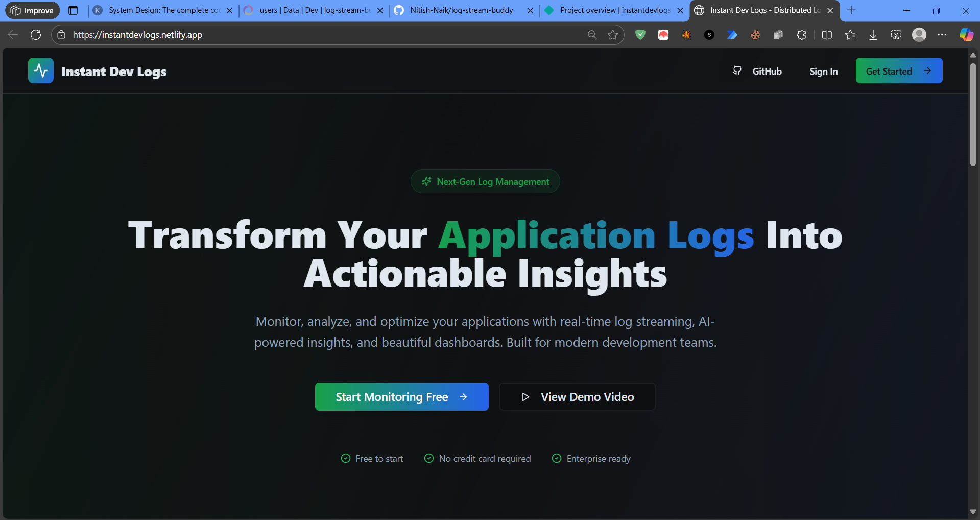Open the Settings and more ellipsis menu
980x520 pixels.
(942, 35)
